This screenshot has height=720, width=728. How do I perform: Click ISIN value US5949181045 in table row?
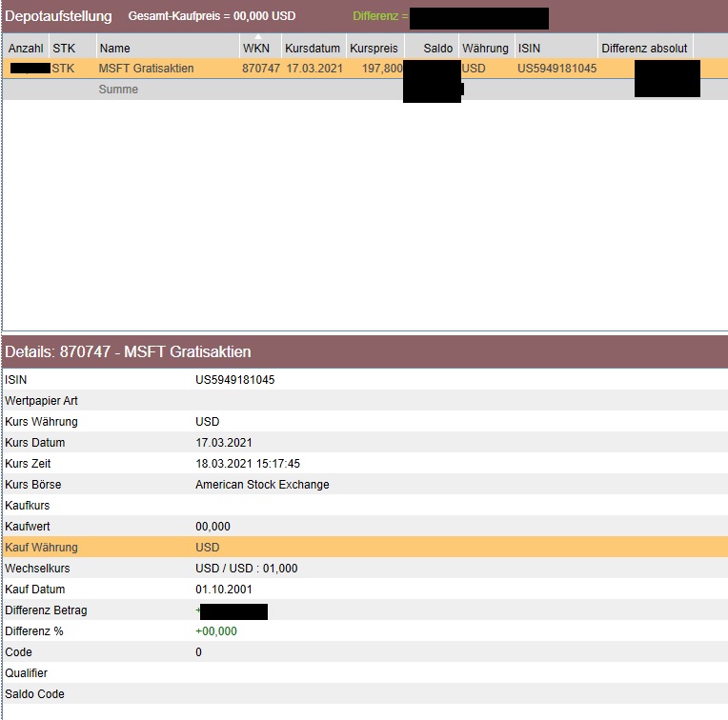click(556, 69)
